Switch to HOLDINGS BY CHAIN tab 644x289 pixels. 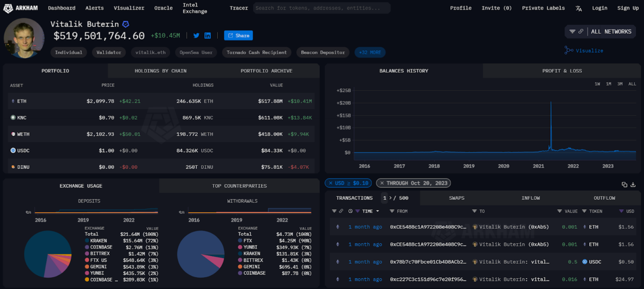click(x=160, y=71)
